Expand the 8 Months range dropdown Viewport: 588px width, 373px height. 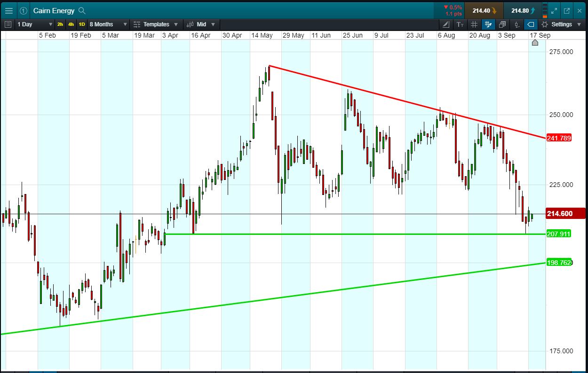[108, 24]
